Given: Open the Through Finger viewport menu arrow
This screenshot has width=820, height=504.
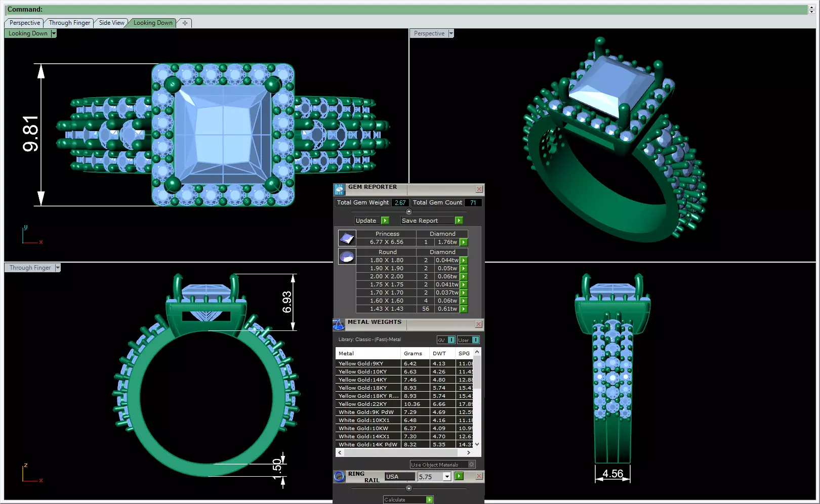Looking at the screenshot, I should click(x=58, y=268).
